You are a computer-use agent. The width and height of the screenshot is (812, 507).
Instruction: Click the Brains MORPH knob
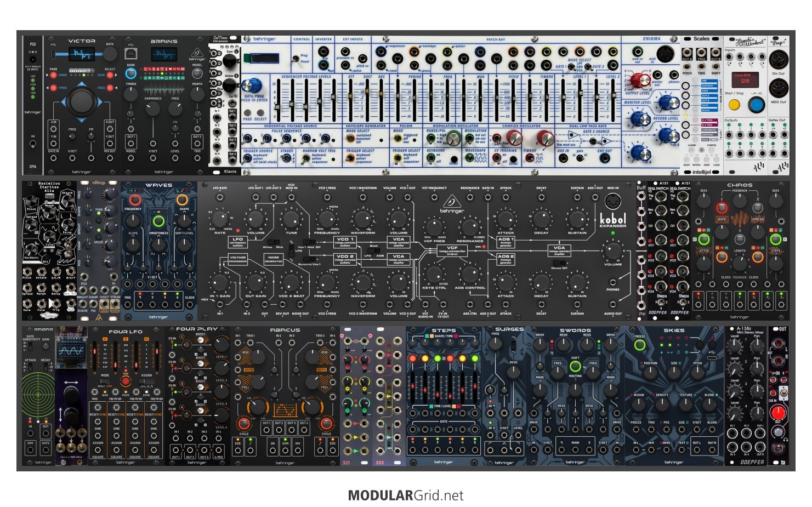197,94
